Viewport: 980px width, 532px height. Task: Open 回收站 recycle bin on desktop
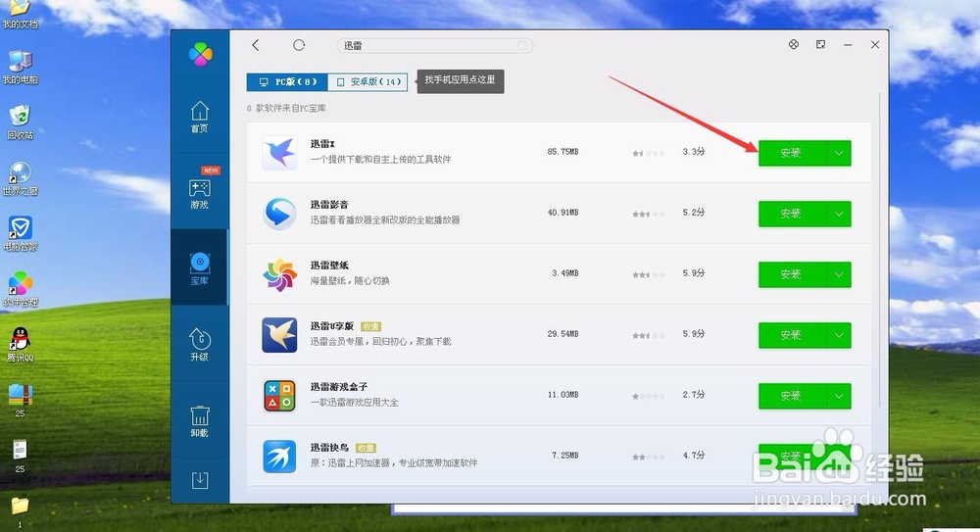(20, 121)
